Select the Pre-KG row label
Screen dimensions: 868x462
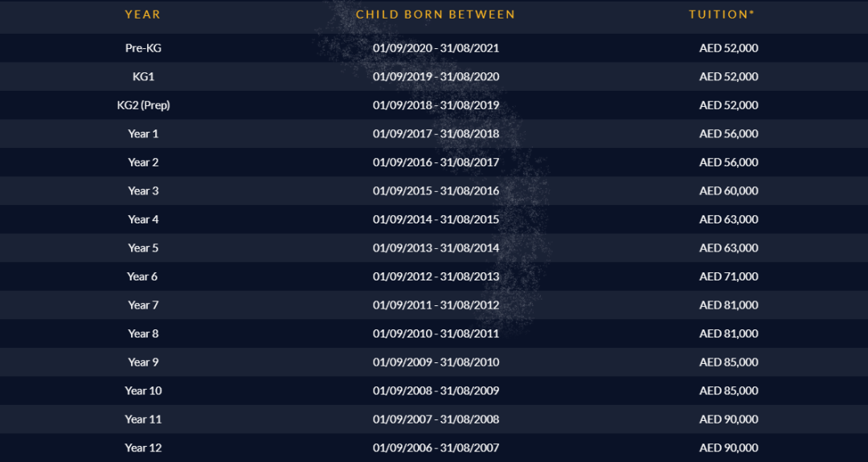(143, 48)
